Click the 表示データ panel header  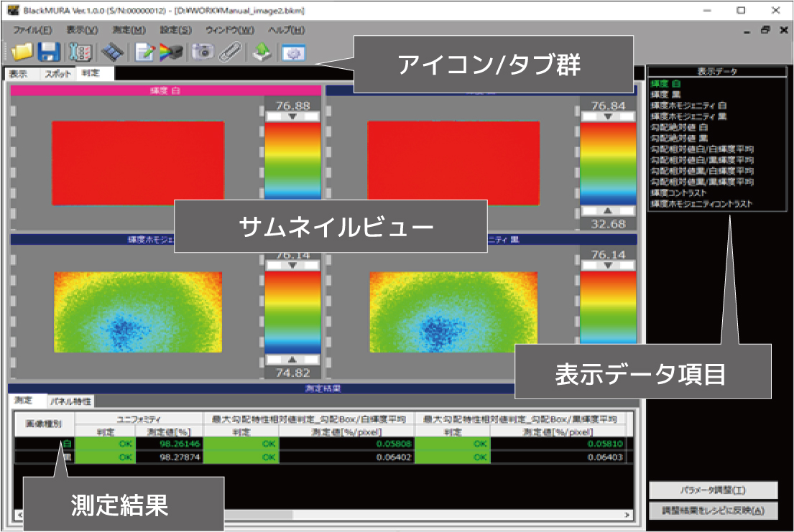[x=717, y=71]
